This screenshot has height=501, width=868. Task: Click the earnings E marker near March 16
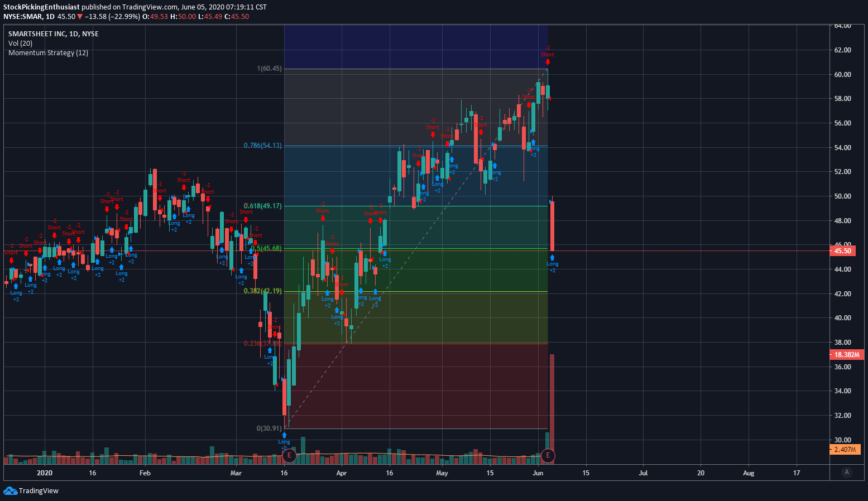coord(289,456)
